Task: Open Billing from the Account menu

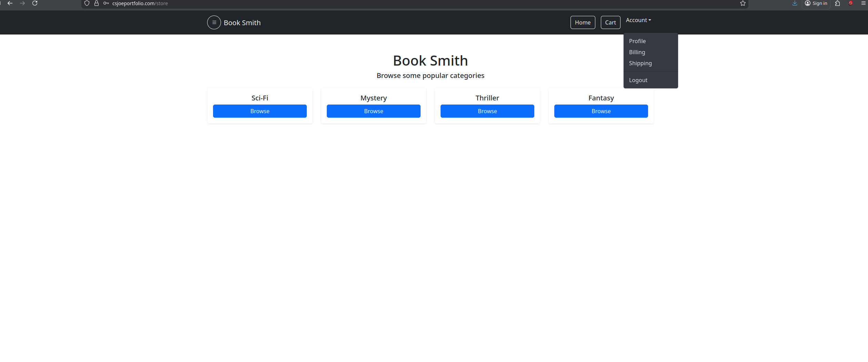Action: pos(637,52)
